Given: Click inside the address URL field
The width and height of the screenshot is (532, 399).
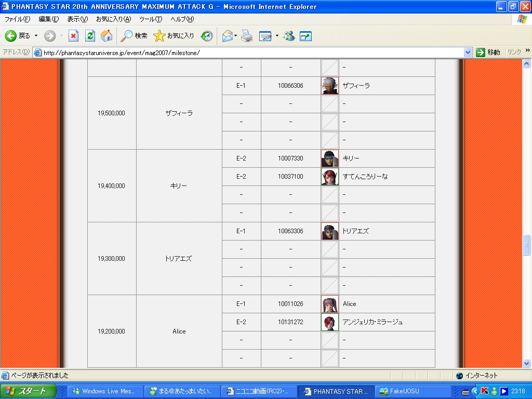Looking at the screenshot, I should (253, 52).
